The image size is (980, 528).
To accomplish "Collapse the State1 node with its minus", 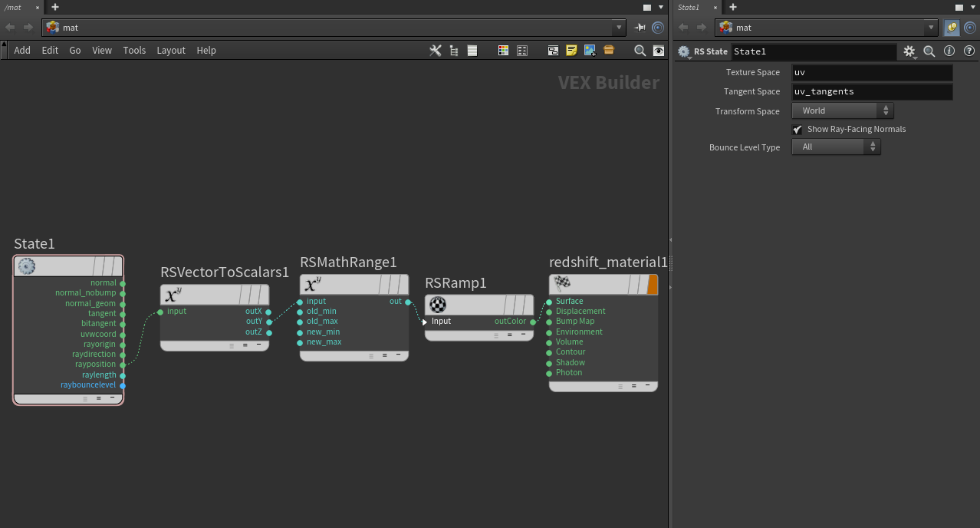I will coord(112,398).
